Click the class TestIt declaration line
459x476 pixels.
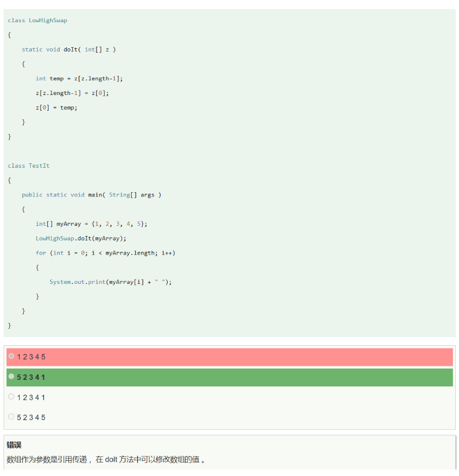coord(29,166)
